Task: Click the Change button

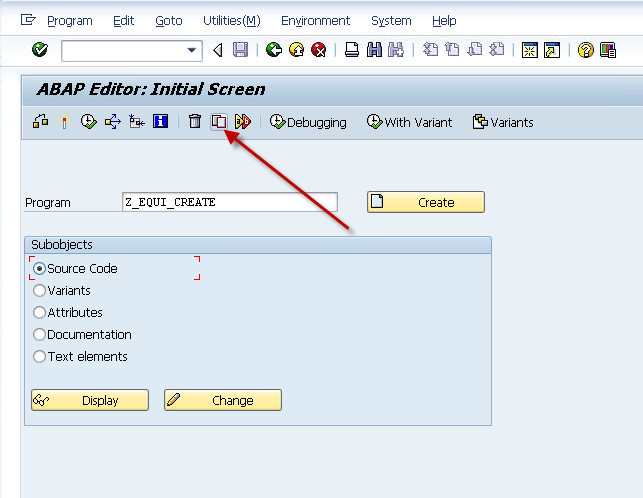Action: pyautogui.click(x=223, y=400)
